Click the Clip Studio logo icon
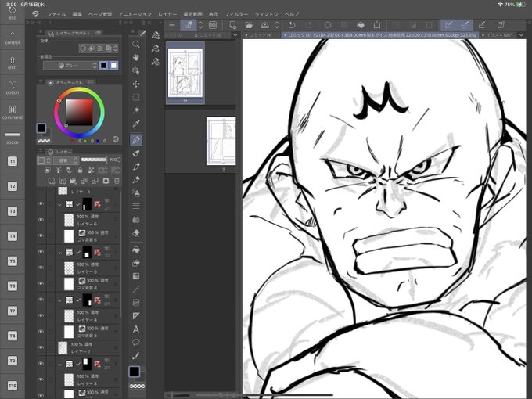Viewport: 532px width, 399px height. pyautogui.click(x=35, y=14)
